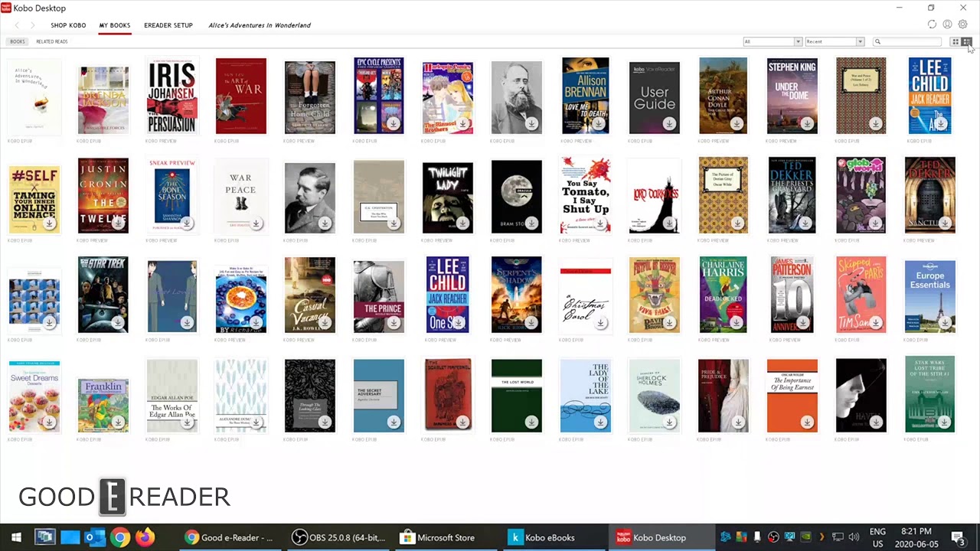Download the Twilight Lady book

462,223
